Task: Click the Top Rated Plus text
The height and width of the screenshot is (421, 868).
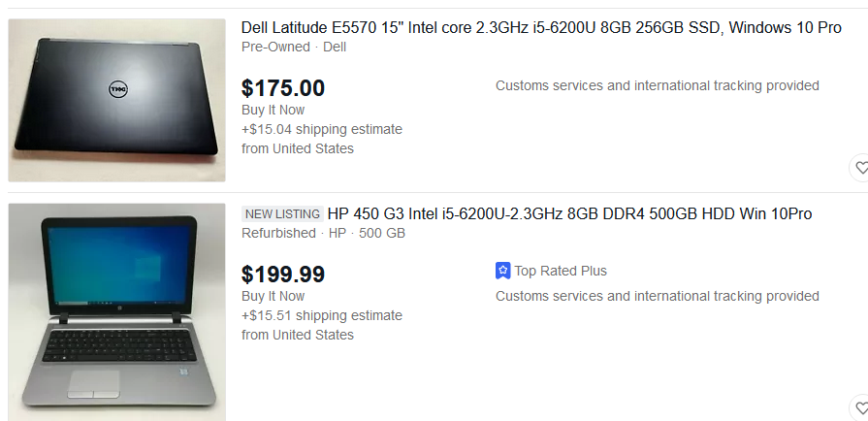Action: tap(561, 271)
